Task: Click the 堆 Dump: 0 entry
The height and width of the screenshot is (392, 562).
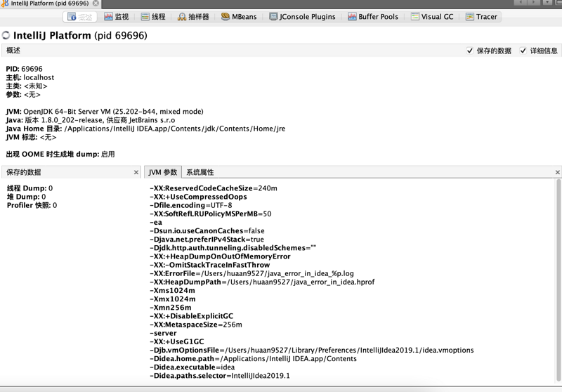Action: pos(26,197)
